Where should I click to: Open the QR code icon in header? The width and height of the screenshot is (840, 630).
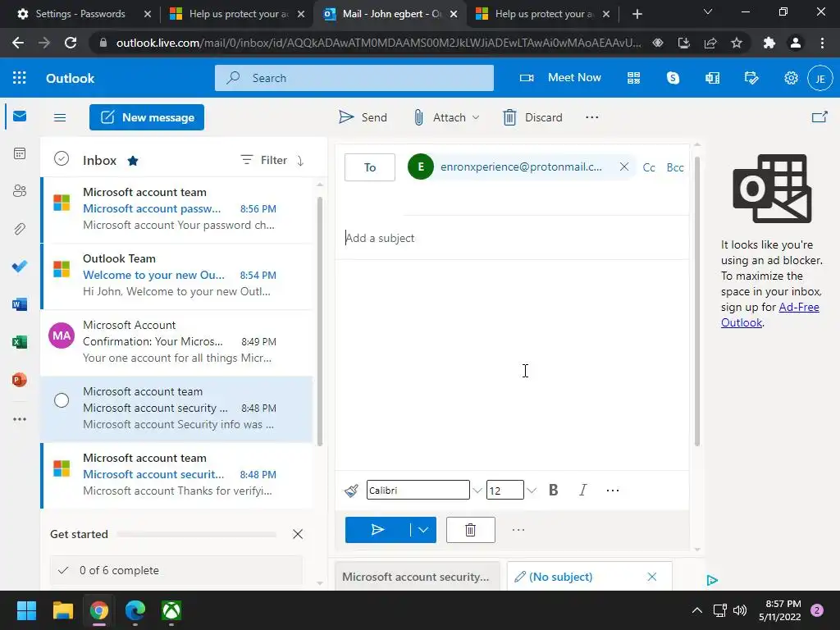pos(634,78)
